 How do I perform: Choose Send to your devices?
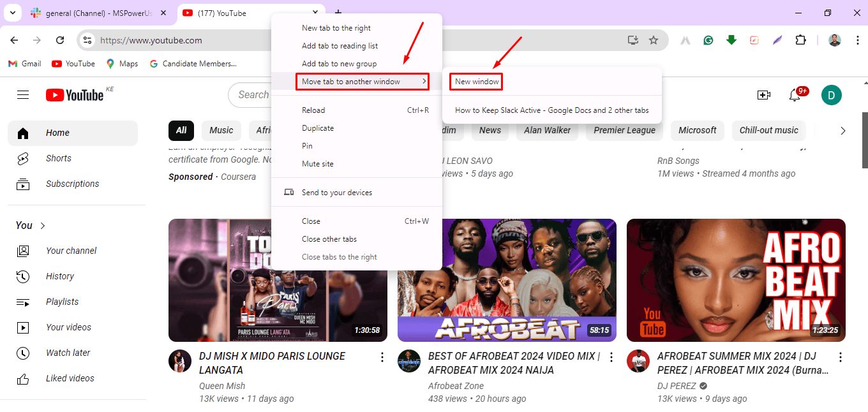pyautogui.click(x=357, y=193)
